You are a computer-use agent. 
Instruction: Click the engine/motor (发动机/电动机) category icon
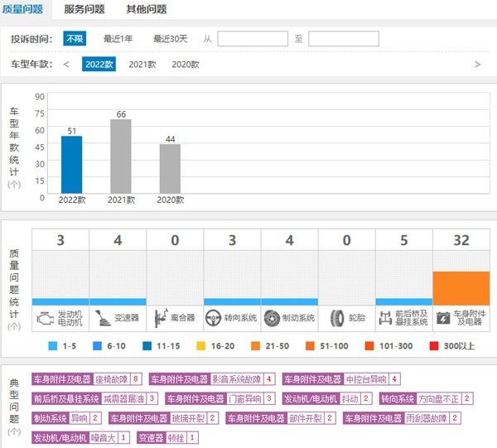tap(45, 317)
